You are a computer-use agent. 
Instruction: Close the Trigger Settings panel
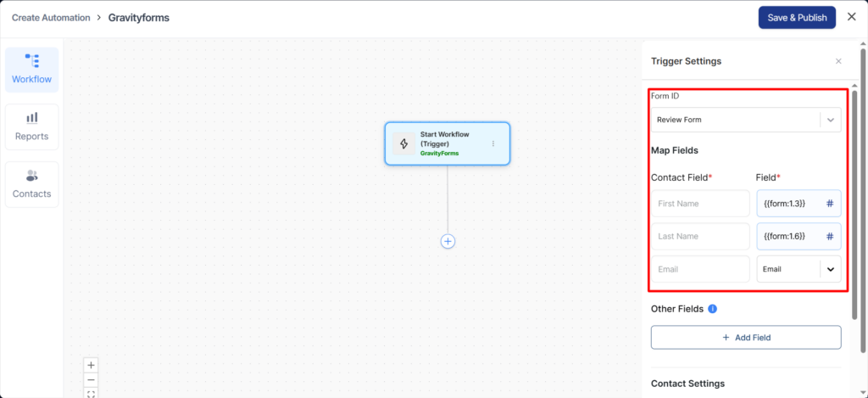(838, 61)
